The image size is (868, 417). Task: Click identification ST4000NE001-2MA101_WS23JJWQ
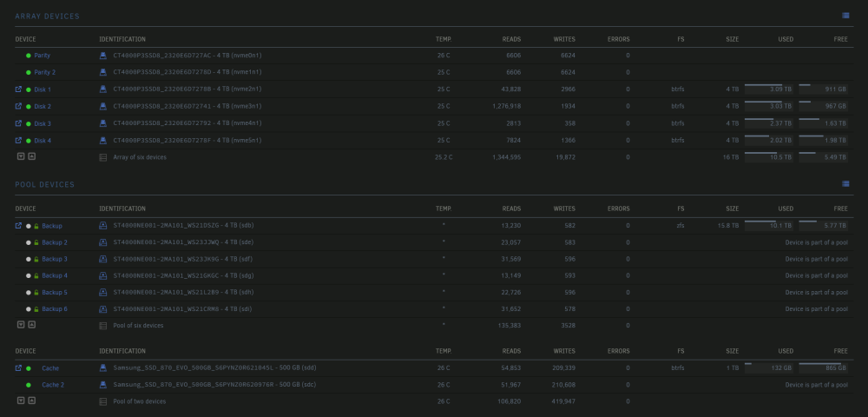183,242
